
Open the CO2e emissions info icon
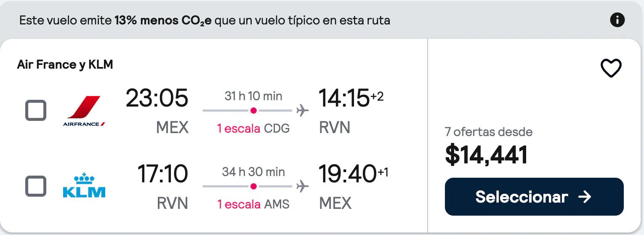[617, 20]
